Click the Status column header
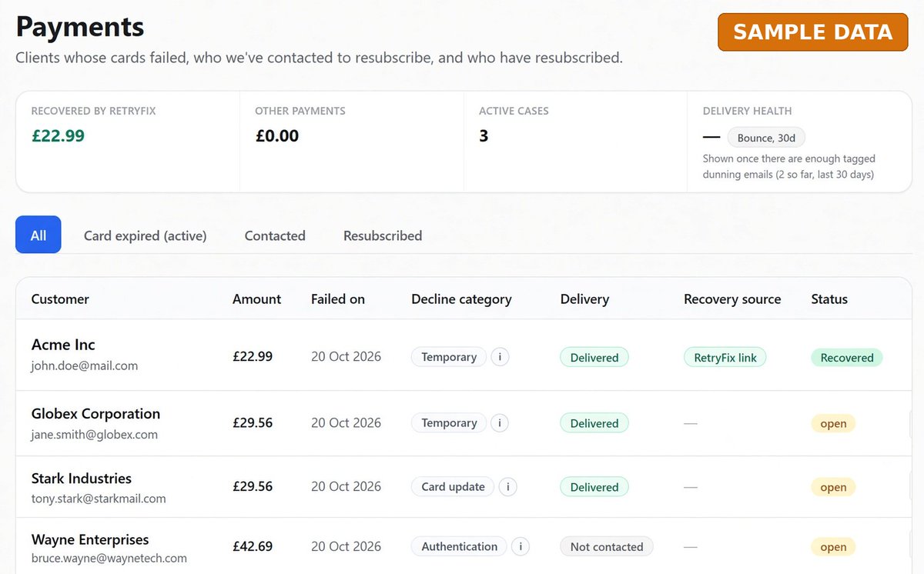This screenshot has height=574, width=924. click(829, 299)
